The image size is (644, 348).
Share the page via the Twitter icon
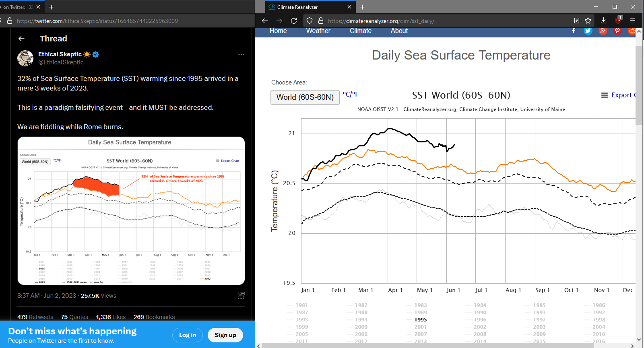pyautogui.click(x=588, y=31)
